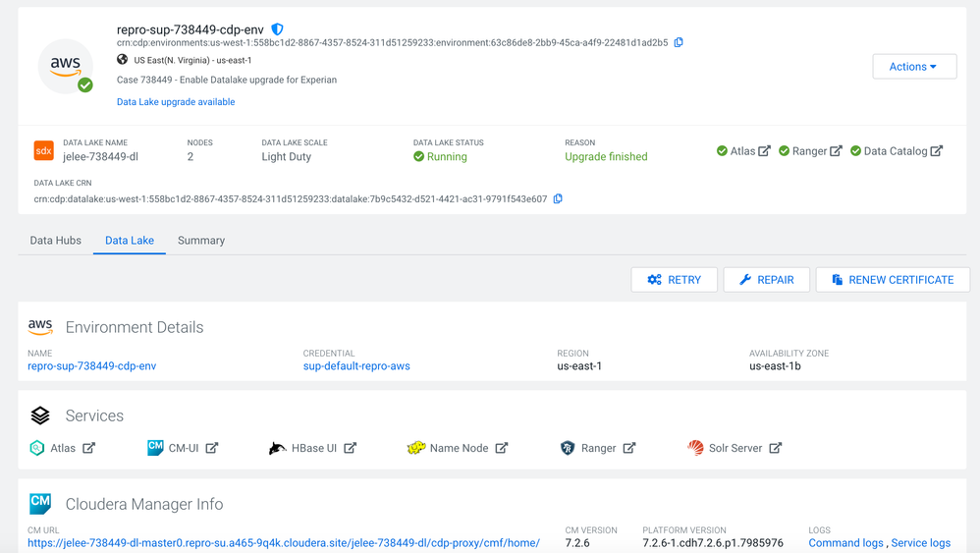Open the Command logs link

pos(845,543)
